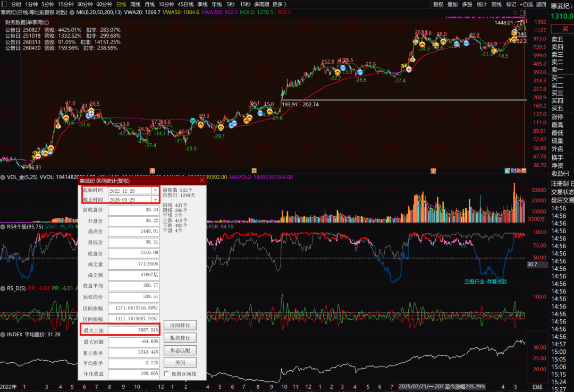Switch to the 月线 period
The width and height of the screenshot is (574, 392).
click(x=150, y=4)
